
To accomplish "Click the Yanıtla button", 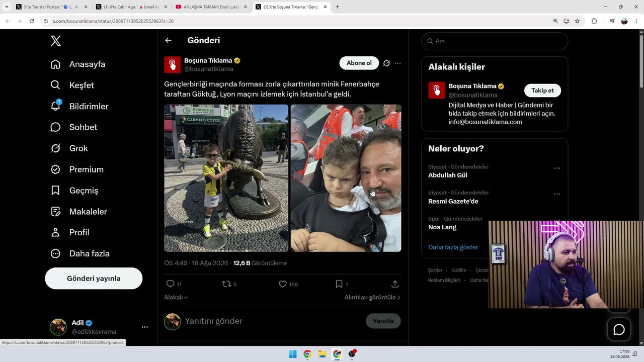I will (x=383, y=321).
